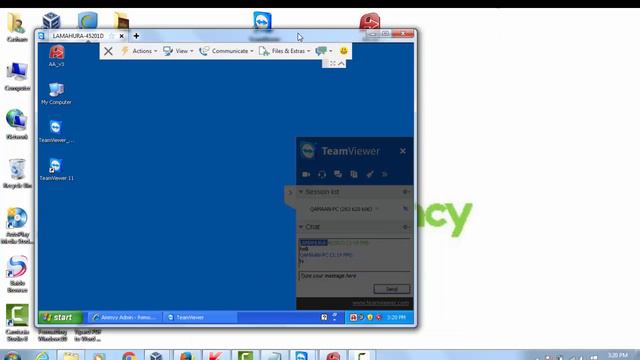Open the whiteboard pen icon in TeamViewer panel
Screen dimensions: 640x360
click(370, 174)
